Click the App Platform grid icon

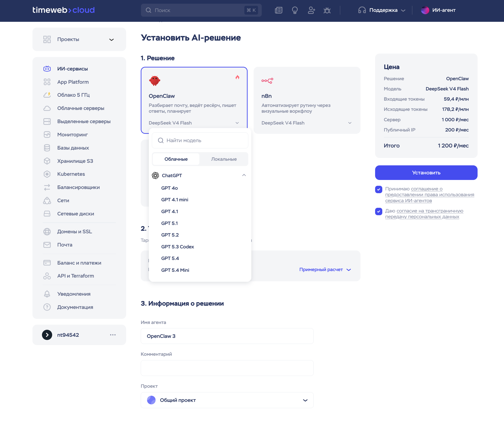tap(47, 82)
